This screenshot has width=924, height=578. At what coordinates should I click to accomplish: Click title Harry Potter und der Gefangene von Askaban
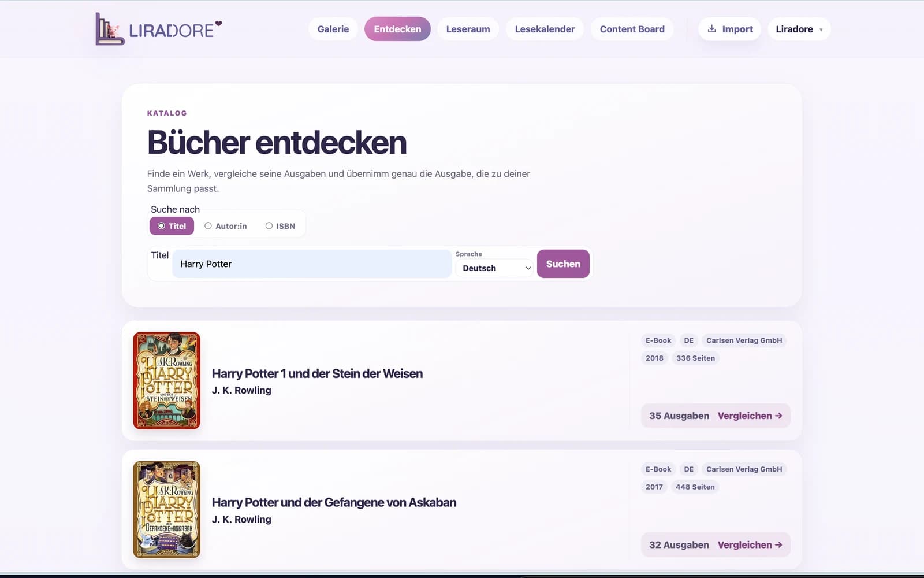[x=334, y=502]
